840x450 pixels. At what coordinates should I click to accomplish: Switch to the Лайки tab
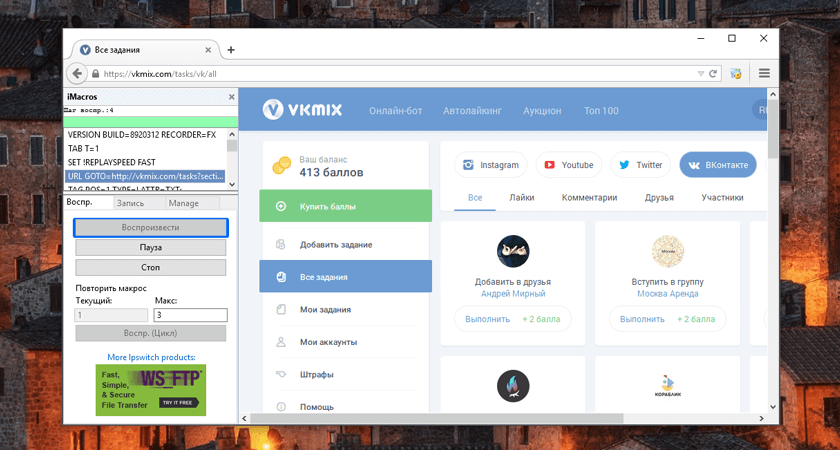[x=522, y=198]
